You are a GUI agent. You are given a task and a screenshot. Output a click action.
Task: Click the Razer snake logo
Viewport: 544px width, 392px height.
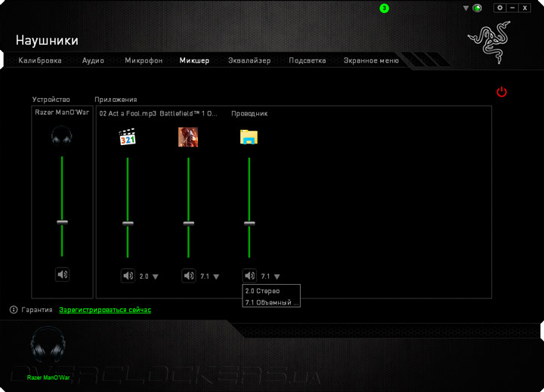click(490, 42)
